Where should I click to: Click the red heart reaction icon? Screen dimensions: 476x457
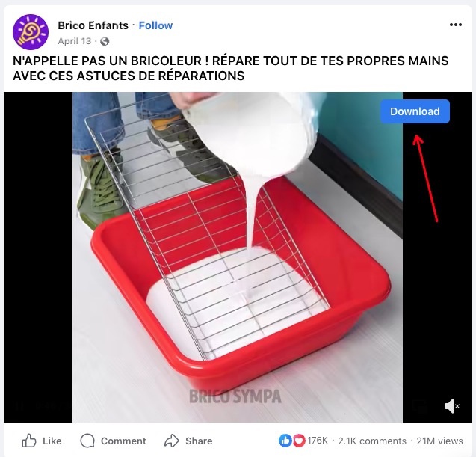[299, 441]
